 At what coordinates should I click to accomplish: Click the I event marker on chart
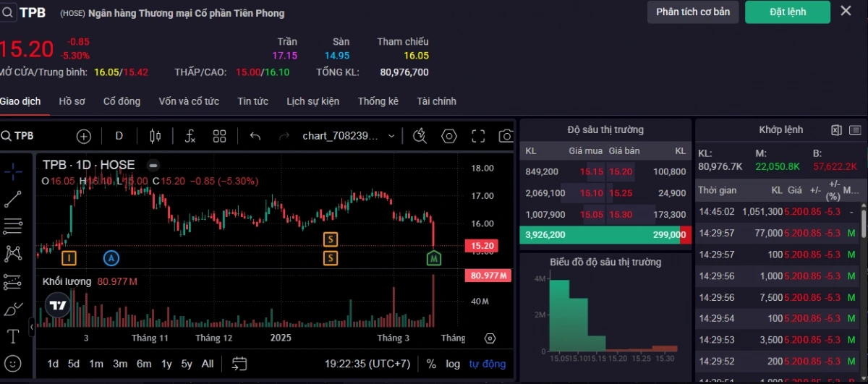[x=69, y=258]
